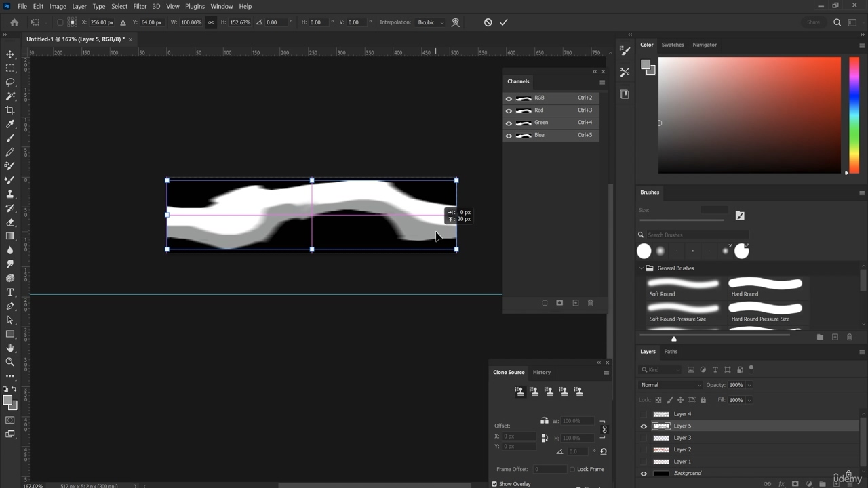This screenshot has width=868, height=488.
Task: Select the Eyedropper tool
Action: pos(10,124)
